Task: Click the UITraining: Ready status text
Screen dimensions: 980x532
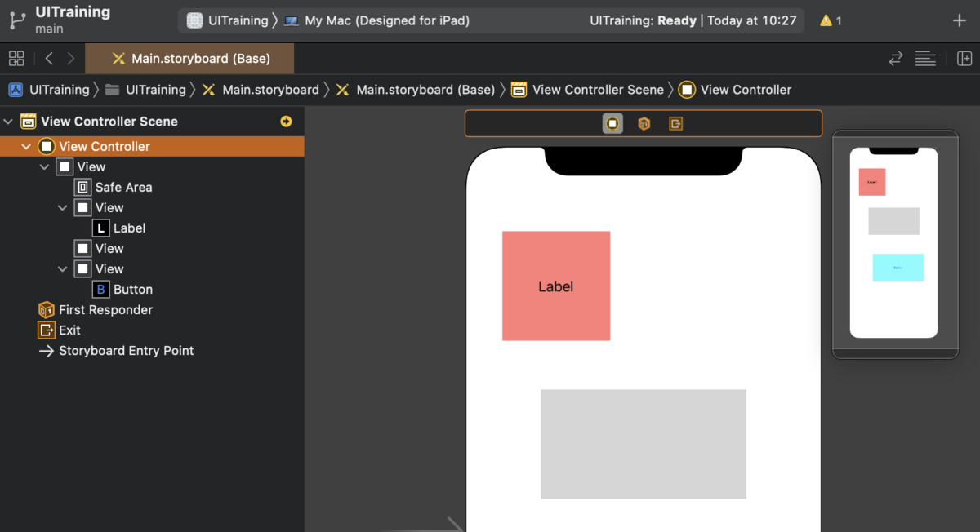Action: pyautogui.click(x=643, y=20)
